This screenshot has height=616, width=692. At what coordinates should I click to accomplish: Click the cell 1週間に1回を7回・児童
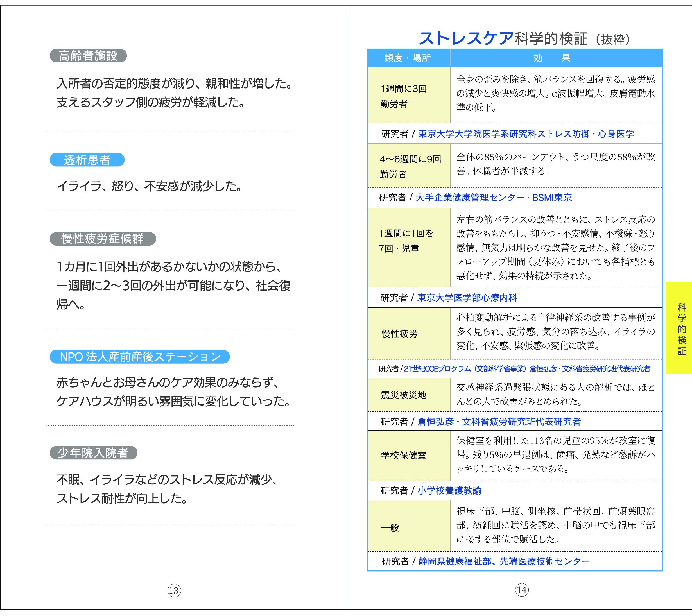(409, 248)
